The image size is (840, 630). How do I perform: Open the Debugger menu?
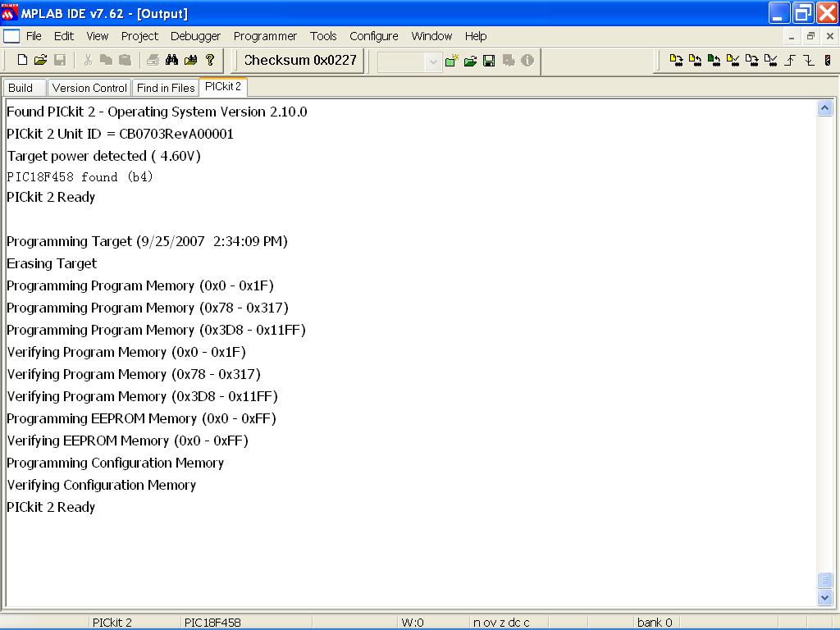[195, 36]
